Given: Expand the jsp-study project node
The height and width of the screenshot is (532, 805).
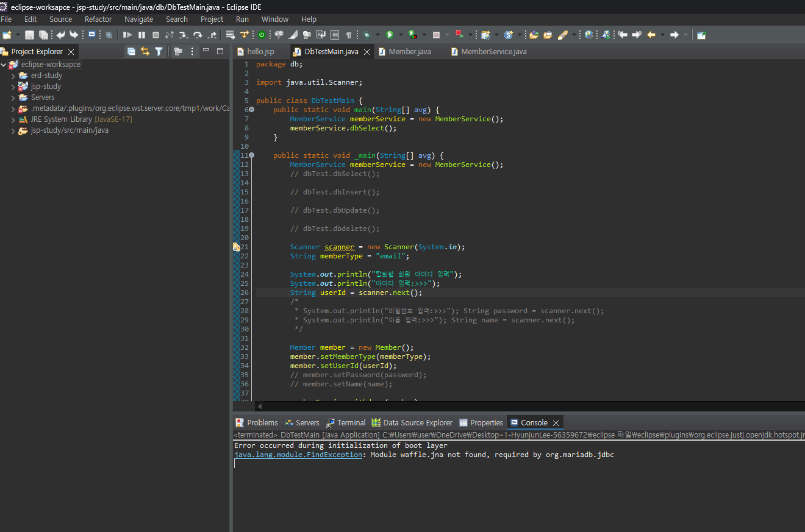Looking at the screenshot, I should (x=13, y=87).
